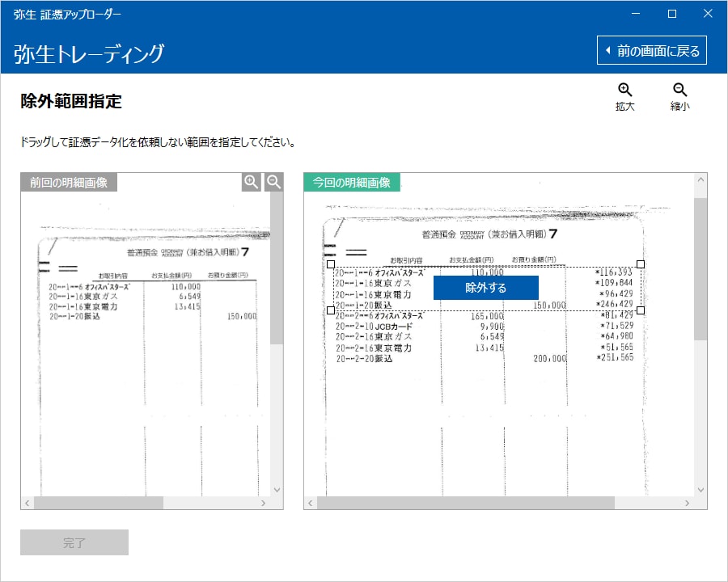Click left arrow of 今回 panel horizontal scrollbar
Viewport: 728px width, 582px height.
click(311, 503)
